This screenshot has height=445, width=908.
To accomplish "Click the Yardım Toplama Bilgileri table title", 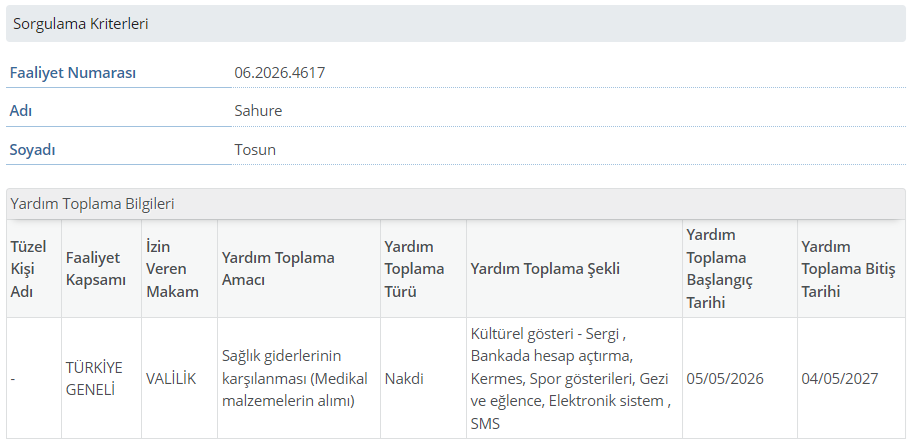I will coord(93,204).
